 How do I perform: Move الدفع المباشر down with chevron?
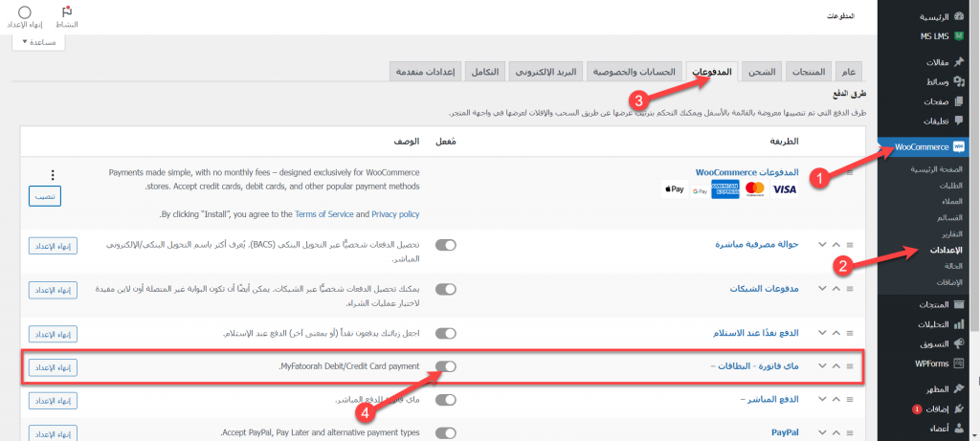(x=822, y=399)
